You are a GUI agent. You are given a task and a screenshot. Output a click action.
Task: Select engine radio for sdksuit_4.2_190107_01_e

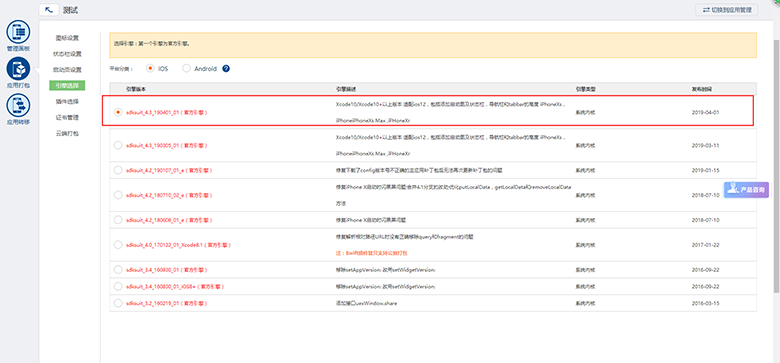point(118,170)
